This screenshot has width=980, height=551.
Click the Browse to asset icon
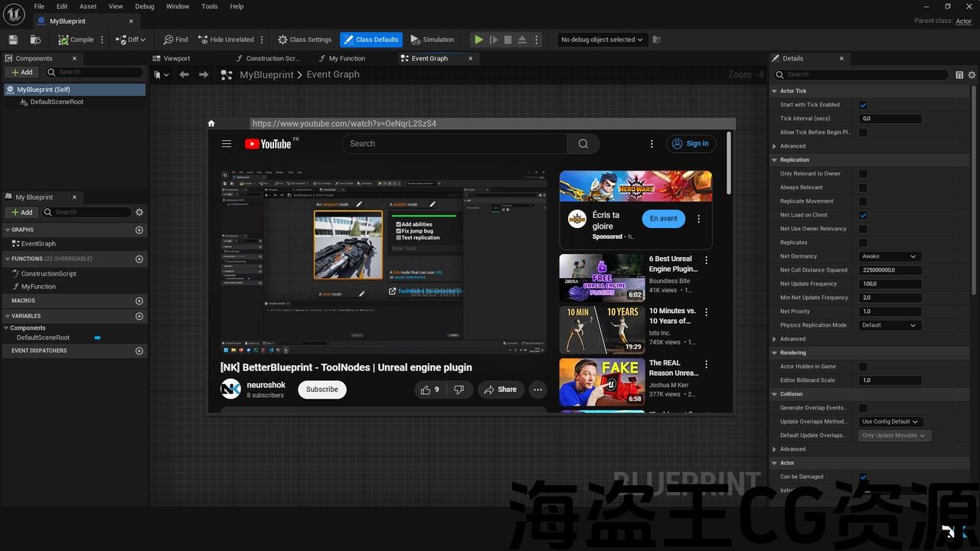pyautogui.click(x=35, y=40)
